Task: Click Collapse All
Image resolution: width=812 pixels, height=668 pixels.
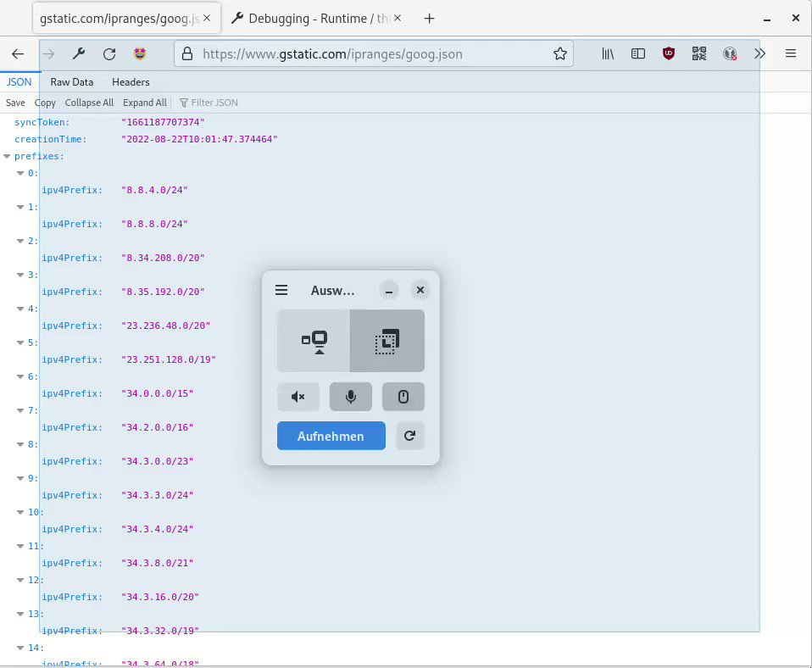Action: pyautogui.click(x=89, y=103)
